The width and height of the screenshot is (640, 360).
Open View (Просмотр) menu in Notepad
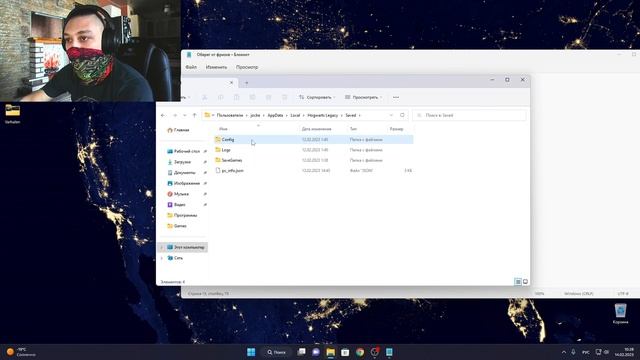point(247,67)
